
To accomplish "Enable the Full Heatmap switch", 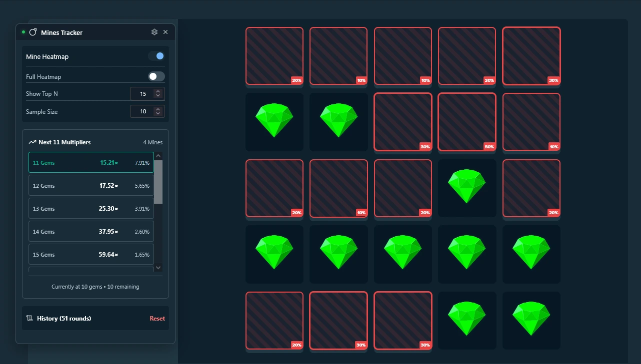I will [155, 76].
